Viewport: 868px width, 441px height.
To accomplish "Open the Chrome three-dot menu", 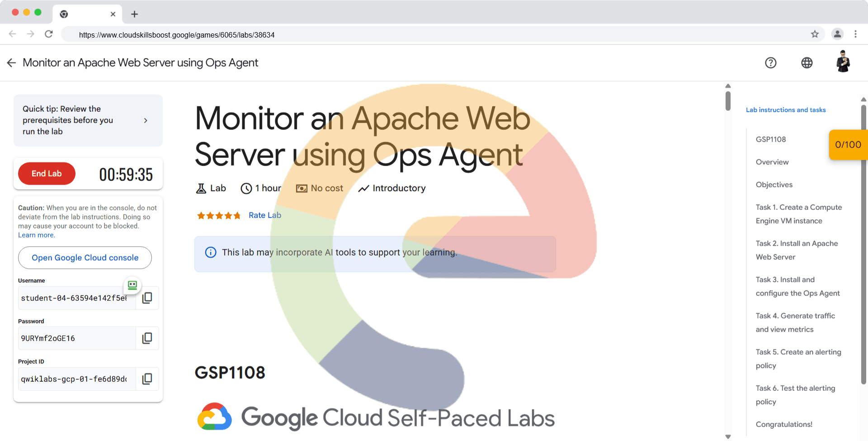I will tap(855, 34).
